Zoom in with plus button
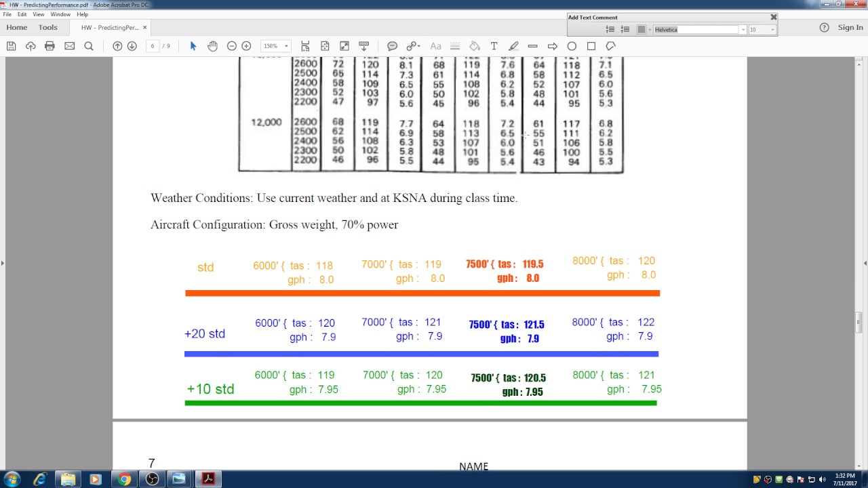Viewport: 868px width, 488px height. pos(247,46)
